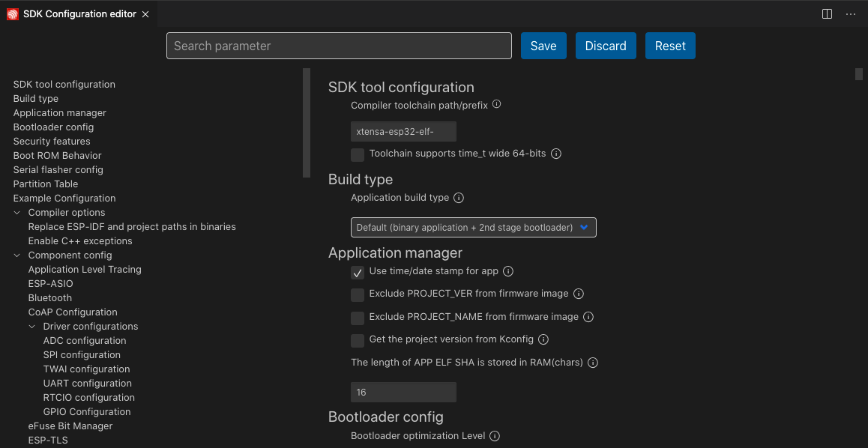Click the Search parameter input field
This screenshot has height=448, width=868.
[339, 46]
